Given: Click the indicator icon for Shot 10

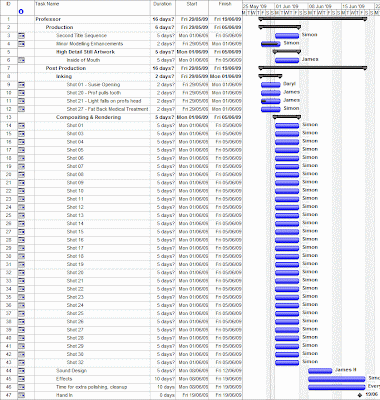Looking at the screenshot, I should click(x=22, y=191).
